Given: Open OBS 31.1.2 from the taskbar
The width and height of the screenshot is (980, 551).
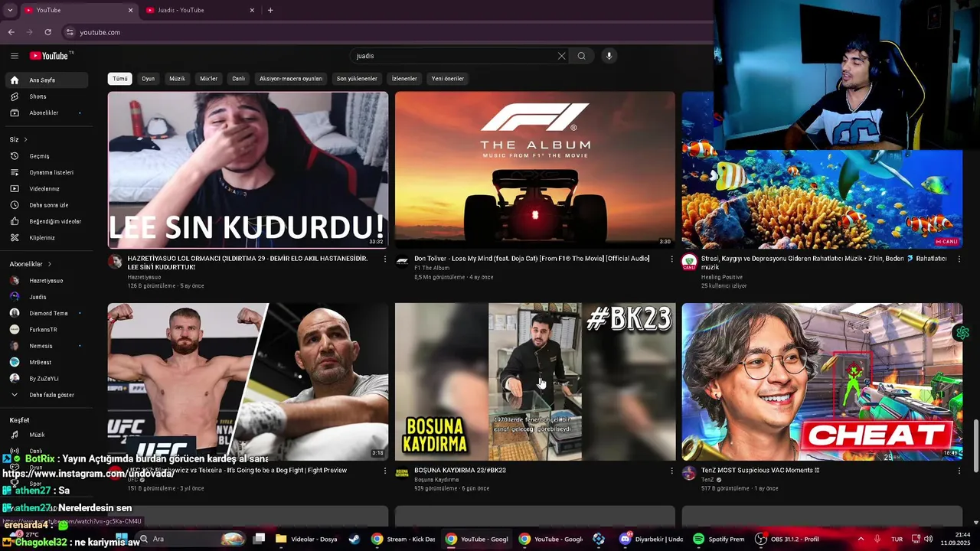Looking at the screenshot, I should pos(789,539).
